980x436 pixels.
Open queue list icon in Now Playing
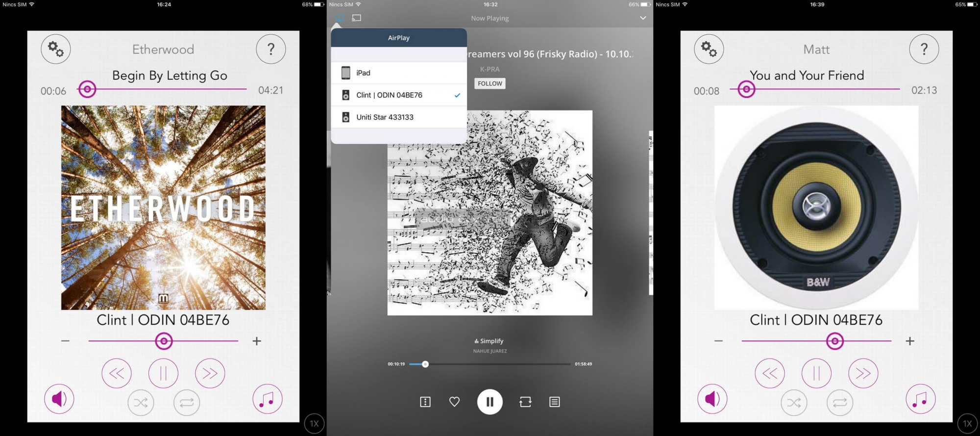555,402
